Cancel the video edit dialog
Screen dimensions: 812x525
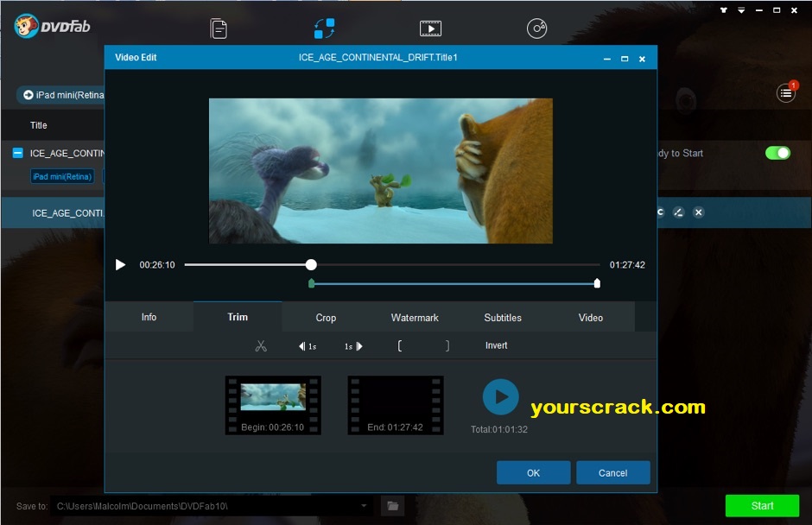coord(613,472)
